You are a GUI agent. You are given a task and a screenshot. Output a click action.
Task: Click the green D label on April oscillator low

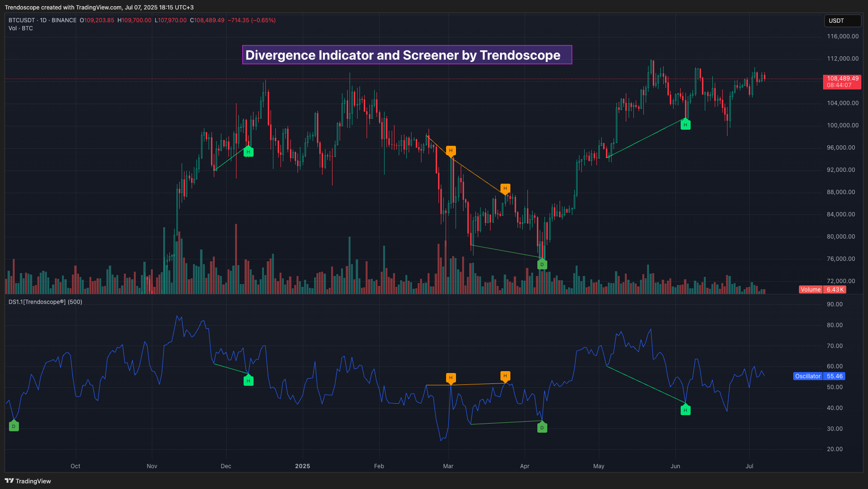point(542,427)
